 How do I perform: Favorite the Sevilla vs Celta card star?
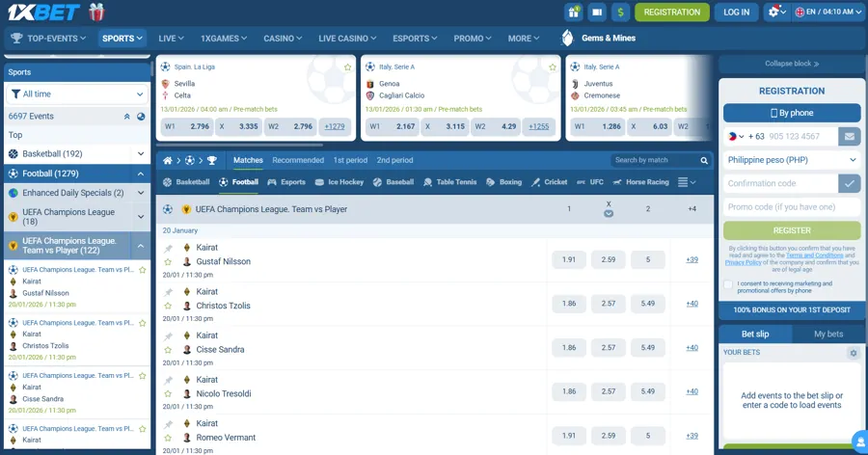347,67
